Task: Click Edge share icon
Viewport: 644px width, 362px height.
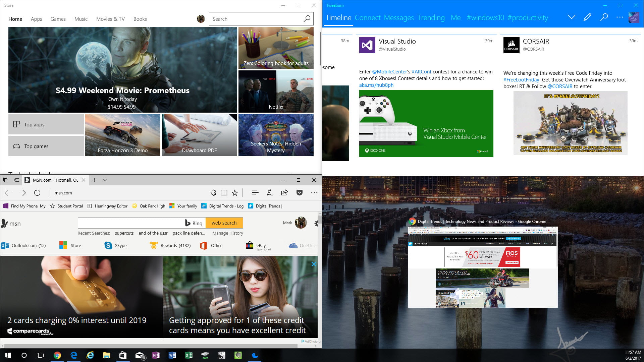Action: (284, 193)
